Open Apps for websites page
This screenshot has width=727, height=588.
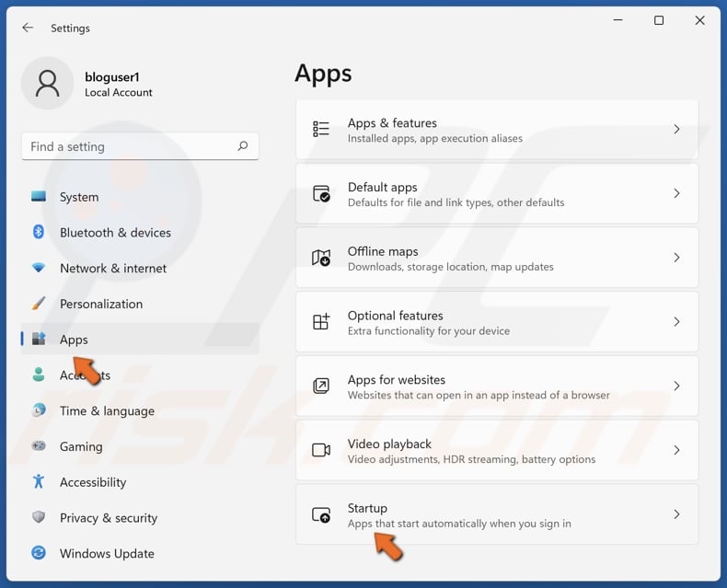point(497,386)
